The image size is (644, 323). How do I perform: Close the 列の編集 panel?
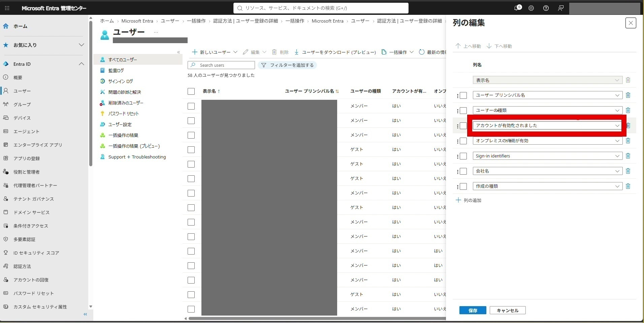[631, 23]
